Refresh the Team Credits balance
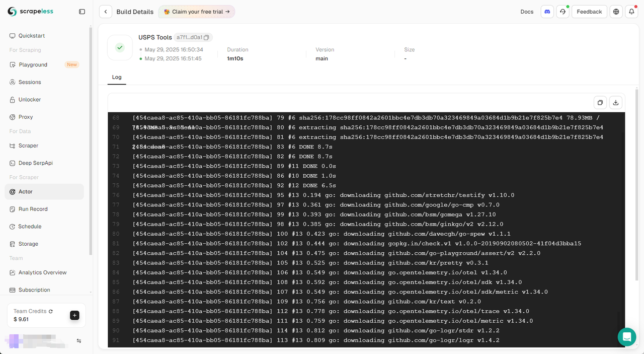 [x=51, y=311]
